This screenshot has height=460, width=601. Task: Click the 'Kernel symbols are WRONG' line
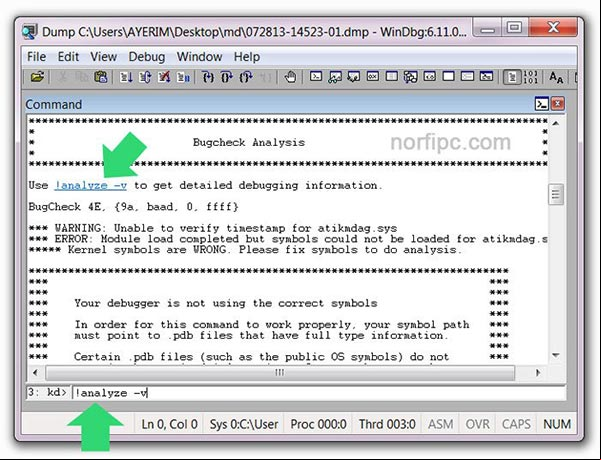coord(245,250)
